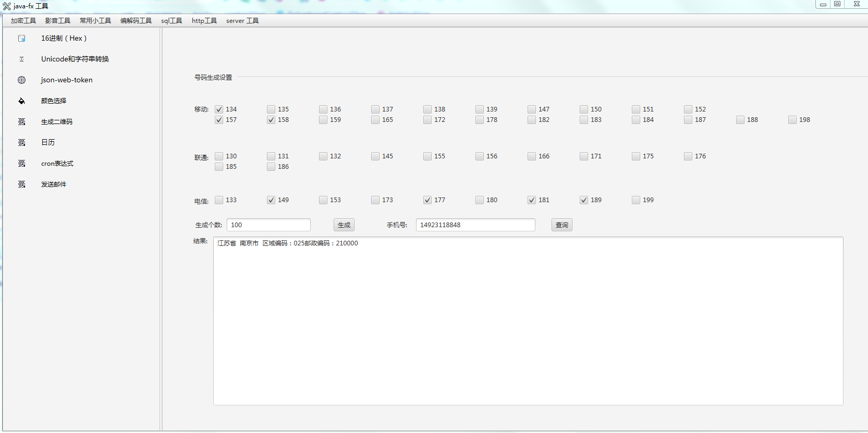Click the Unicode和字符串转换 sidebar icon
The height and width of the screenshot is (433, 868).
(21, 59)
